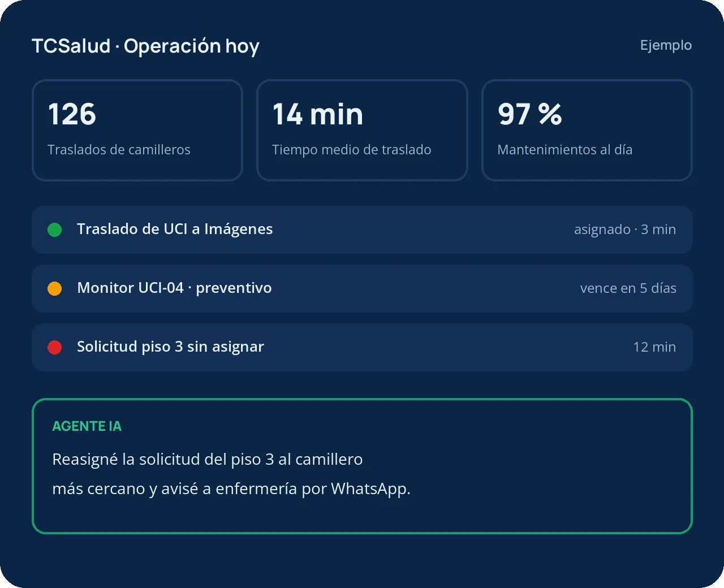Click the 'asignado · 3 min' status text

pyautogui.click(x=625, y=230)
